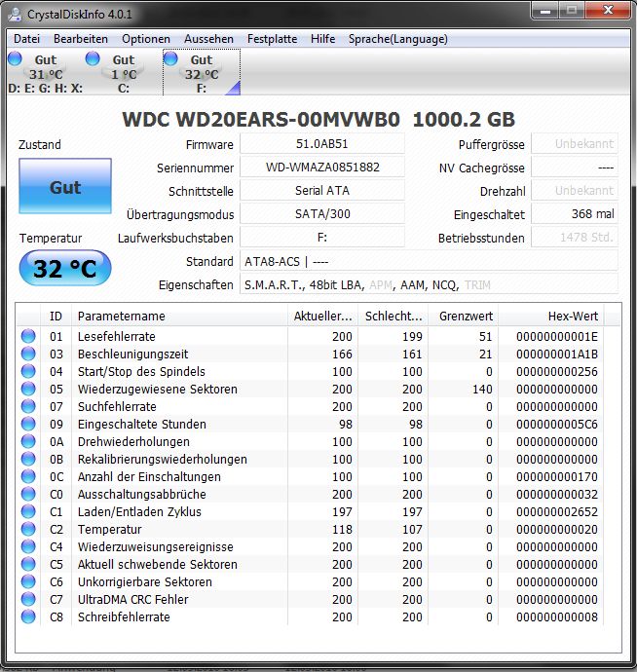This screenshot has width=637, height=672.
Task: Click the Firmware field 51.0AB51
Action: pos(322,144)
